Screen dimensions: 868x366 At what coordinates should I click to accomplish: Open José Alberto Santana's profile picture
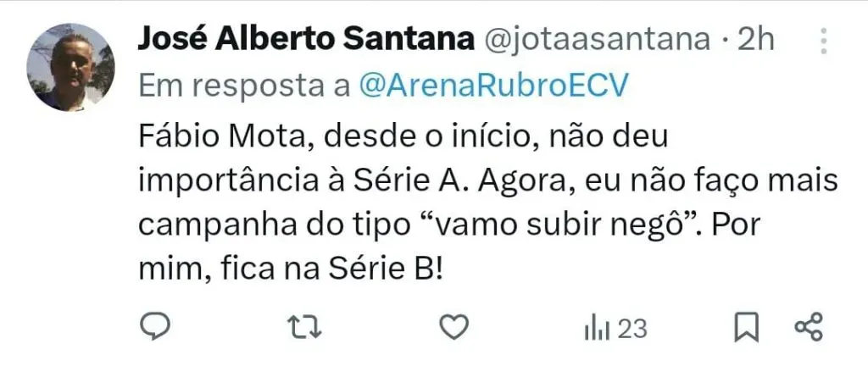(x=70, y=68)
